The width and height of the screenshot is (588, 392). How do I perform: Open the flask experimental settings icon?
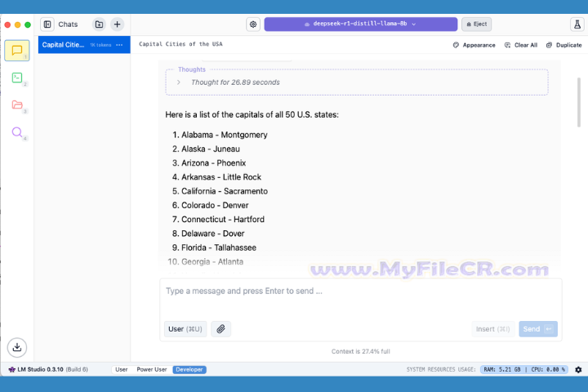577,24
